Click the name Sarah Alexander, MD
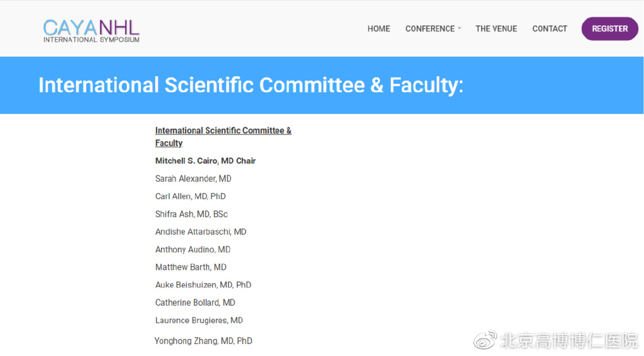 193,179
